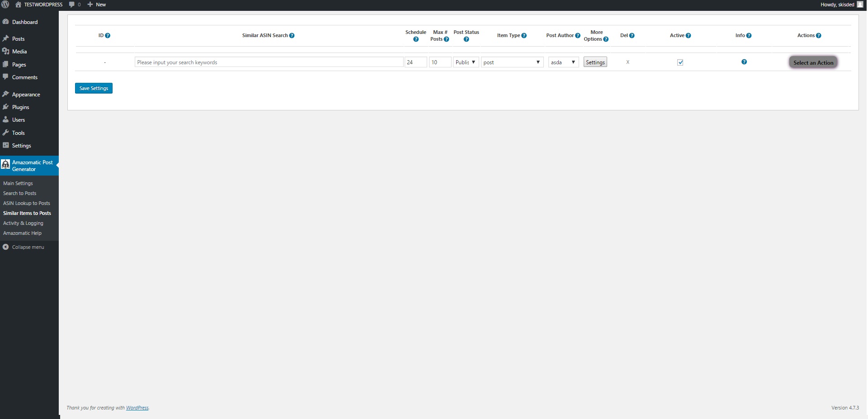Select Similar Items to Posts submenu
Viewport: 868px width, 419px height.
27,213
